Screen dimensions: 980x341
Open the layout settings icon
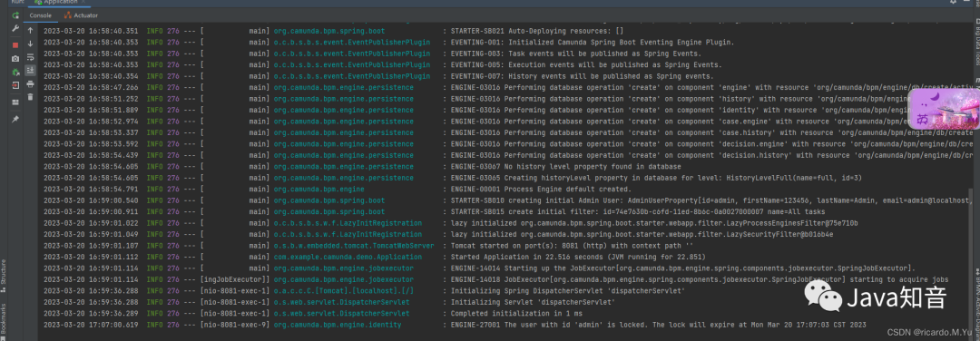coord(15,102)
